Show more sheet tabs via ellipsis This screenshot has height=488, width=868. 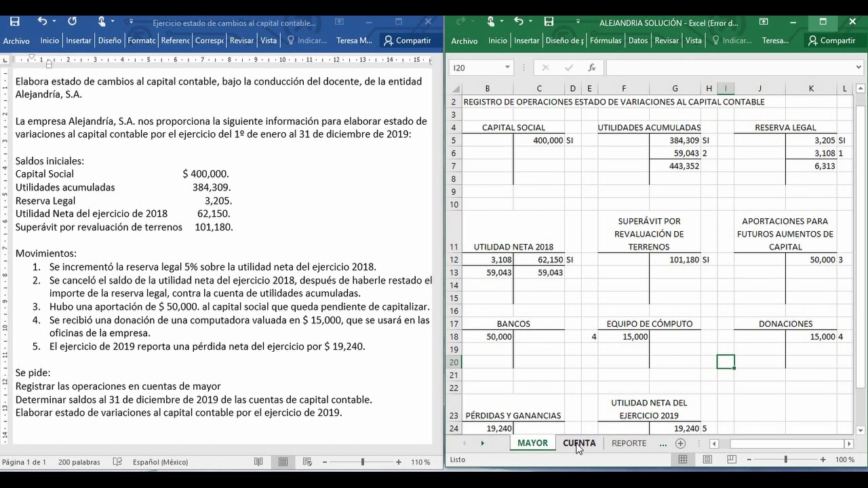pyautogui.click(x=663, y=444)
